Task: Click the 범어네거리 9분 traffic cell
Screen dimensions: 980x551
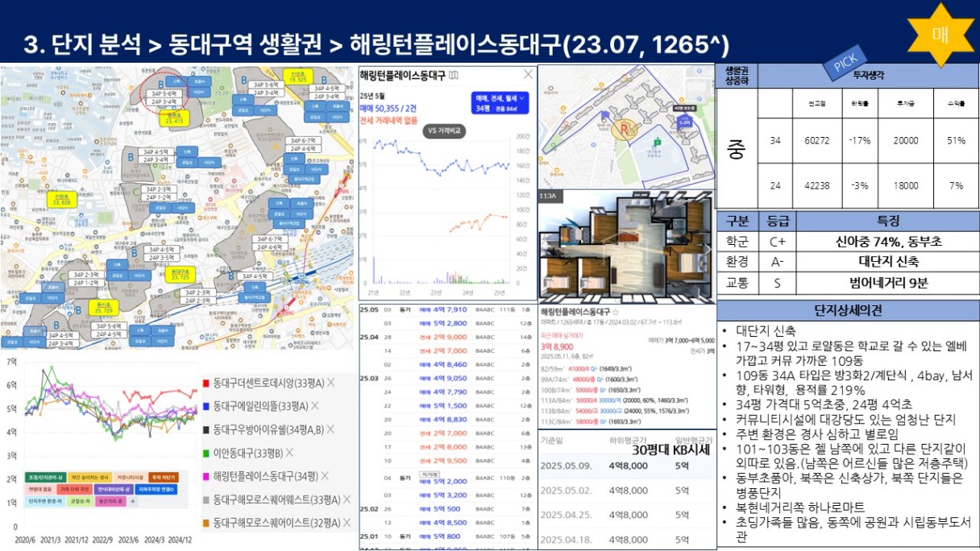Action: tap(887, 283)
